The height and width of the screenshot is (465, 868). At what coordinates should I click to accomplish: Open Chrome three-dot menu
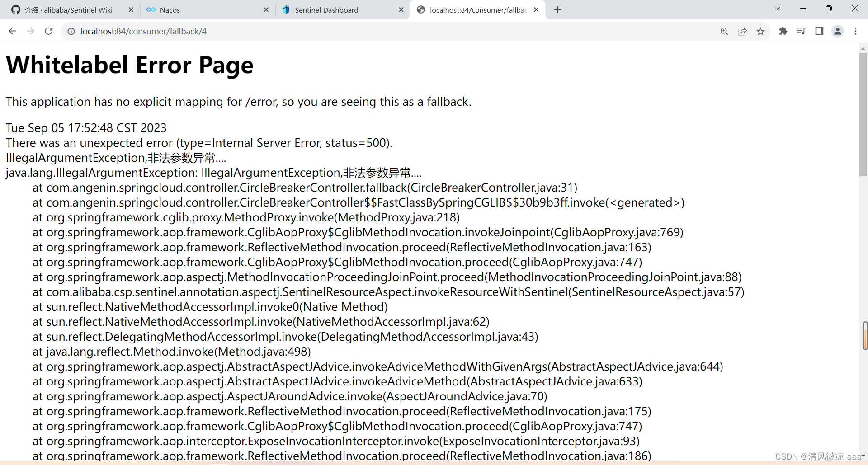tap(855, 31)
